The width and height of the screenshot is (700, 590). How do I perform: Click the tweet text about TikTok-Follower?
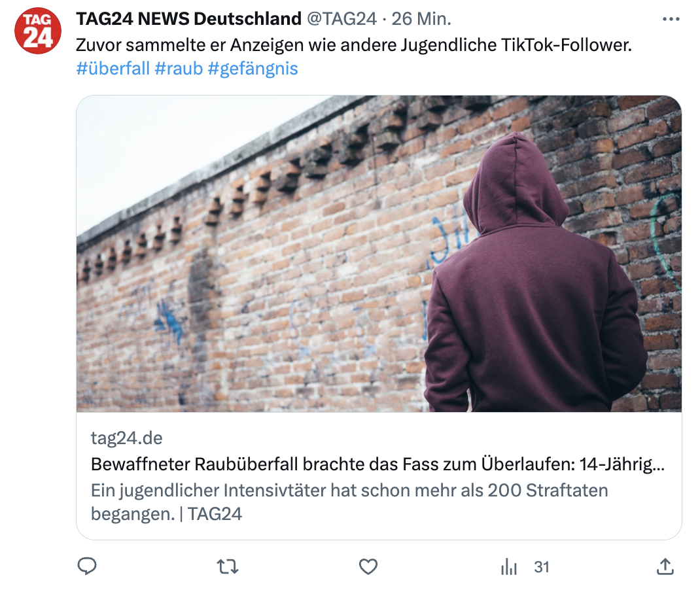point(354,45)
